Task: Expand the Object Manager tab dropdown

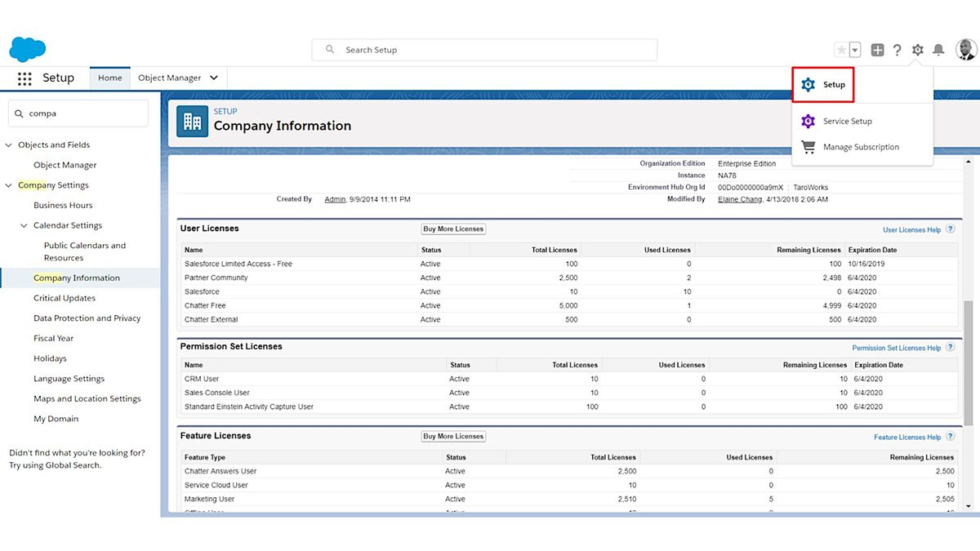Action: (214, 78)
